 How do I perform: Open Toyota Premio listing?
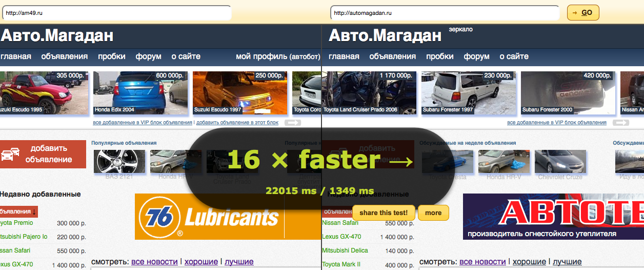(16, 223)
